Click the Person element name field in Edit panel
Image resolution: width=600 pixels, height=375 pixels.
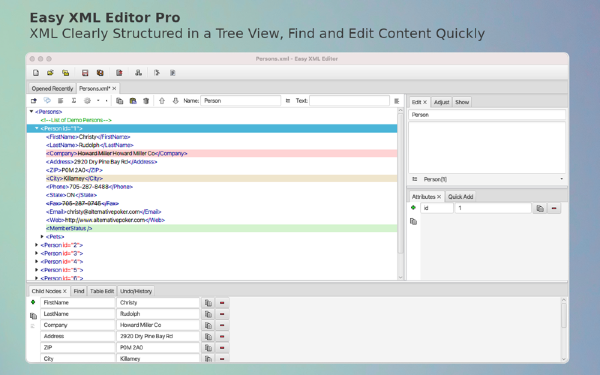coord(487,115)
